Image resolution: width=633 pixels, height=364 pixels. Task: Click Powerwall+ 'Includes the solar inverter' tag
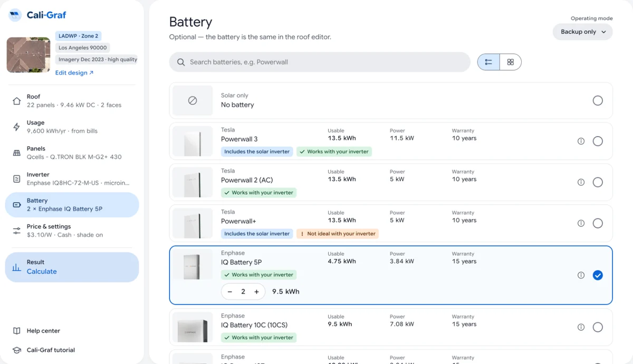(x=257, y=234)
